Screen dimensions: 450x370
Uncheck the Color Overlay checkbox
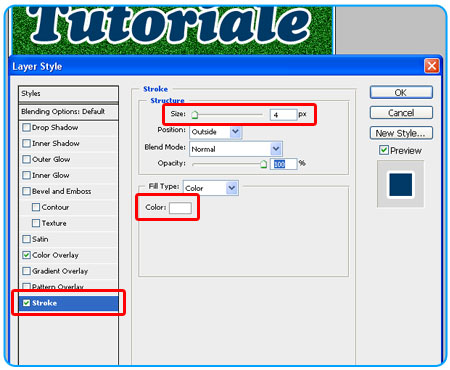pyautogui.click(x=26, y=255)
